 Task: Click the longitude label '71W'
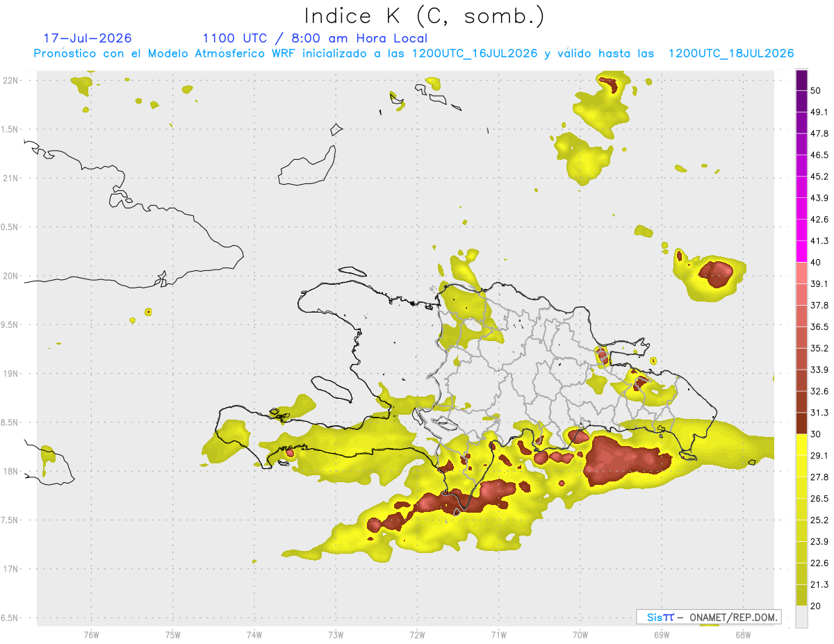point(498,634)
